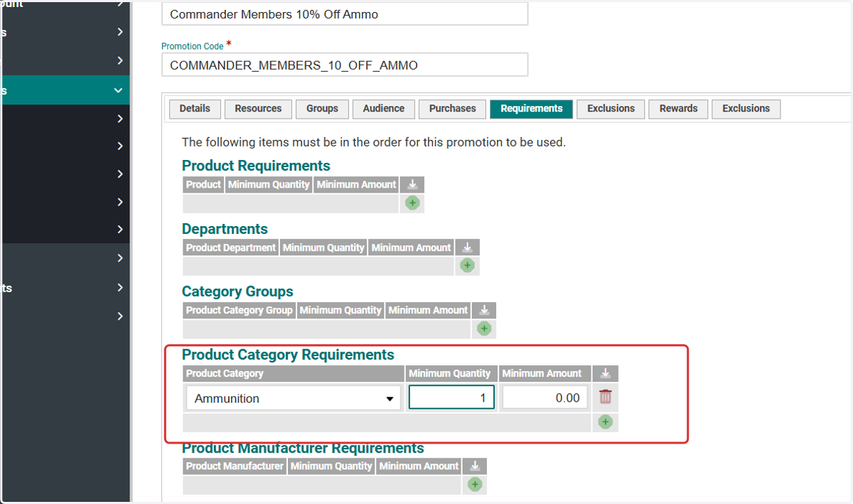The width and height of the screenshot is (853, 504).
Task: Click download icon in Departments header
Action: (467, 247)
